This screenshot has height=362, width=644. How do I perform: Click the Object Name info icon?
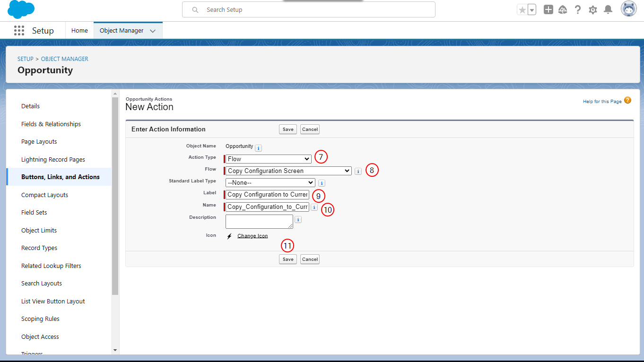[259, 148]
